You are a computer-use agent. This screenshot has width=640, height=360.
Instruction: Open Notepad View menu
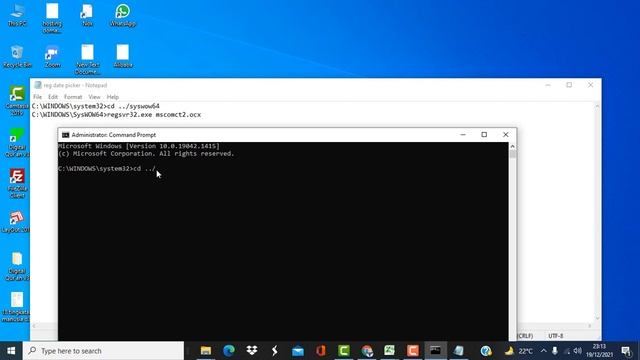[94, 97]
